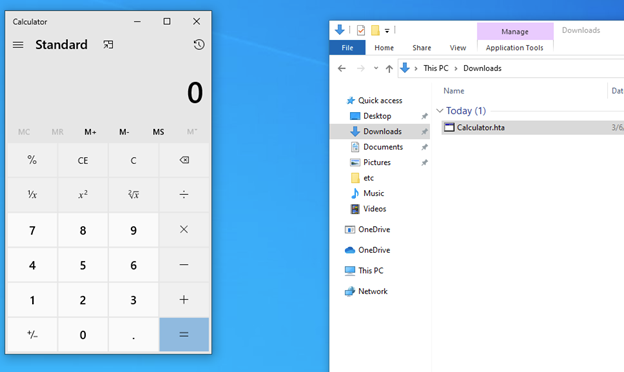Open Customize Quick Access Toolbar dropdown
The width and height of the screenshot is (624, 372).
[387, 31]
